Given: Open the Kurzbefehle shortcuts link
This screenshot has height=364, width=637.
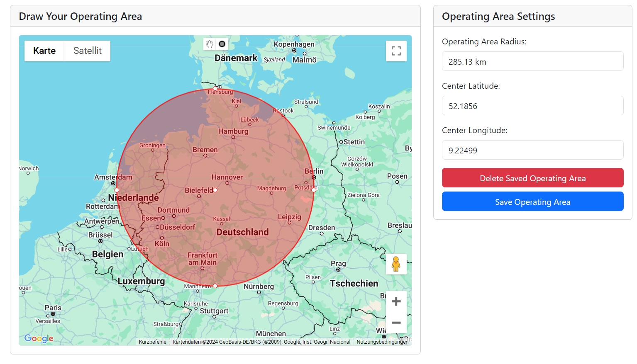Looking at the screenshot, I should click(x=152, y=342).
